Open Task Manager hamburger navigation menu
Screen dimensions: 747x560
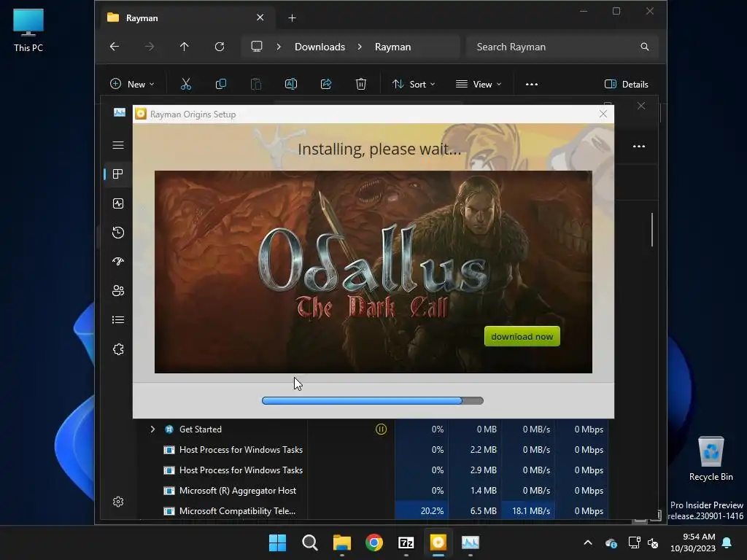(x=118, y=145)
